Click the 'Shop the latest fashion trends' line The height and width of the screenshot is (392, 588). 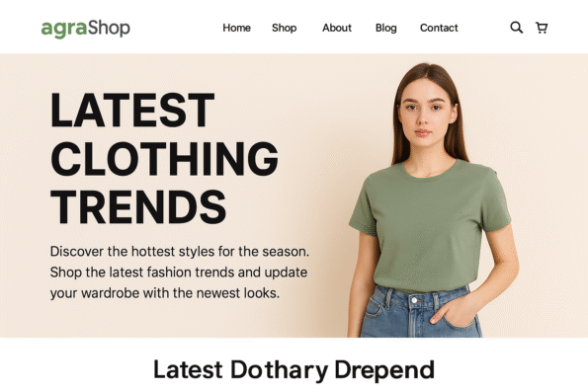point(179,273)
